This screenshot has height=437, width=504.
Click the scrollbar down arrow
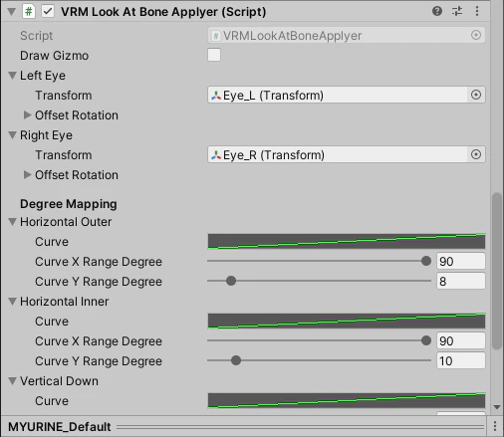pos(497,407)
